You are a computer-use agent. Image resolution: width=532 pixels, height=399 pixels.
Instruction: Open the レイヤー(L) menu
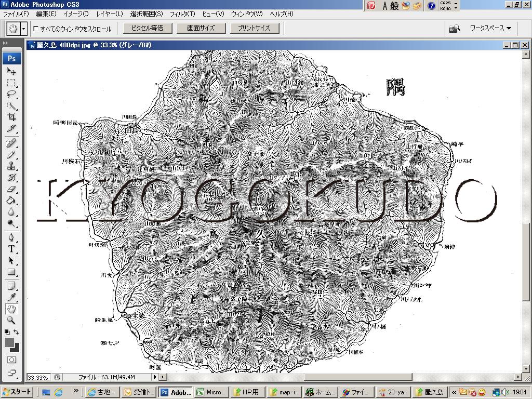point(110,14)
